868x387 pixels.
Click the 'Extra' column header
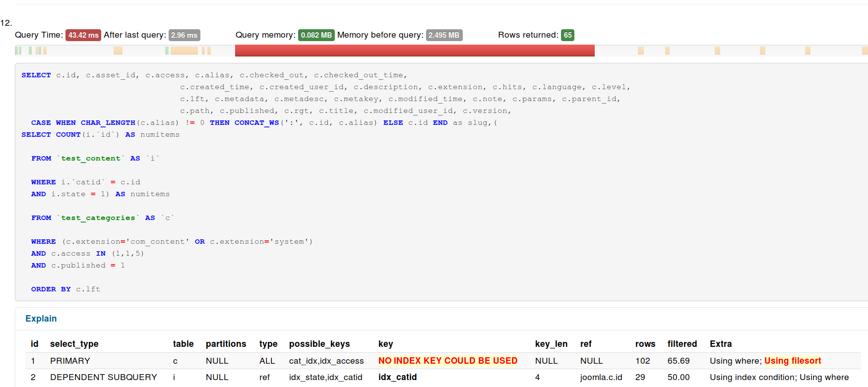(x=721, y=344)
